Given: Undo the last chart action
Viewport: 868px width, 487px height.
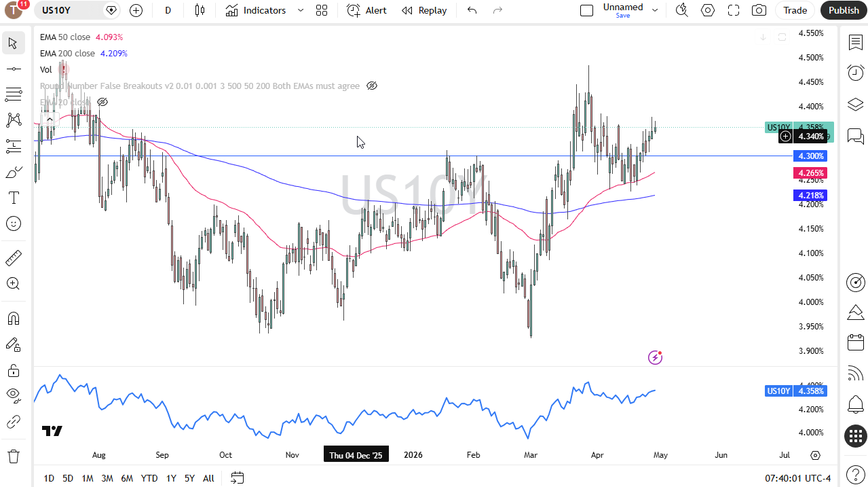Looking at the screenshot, I should (x=472, y=10).
